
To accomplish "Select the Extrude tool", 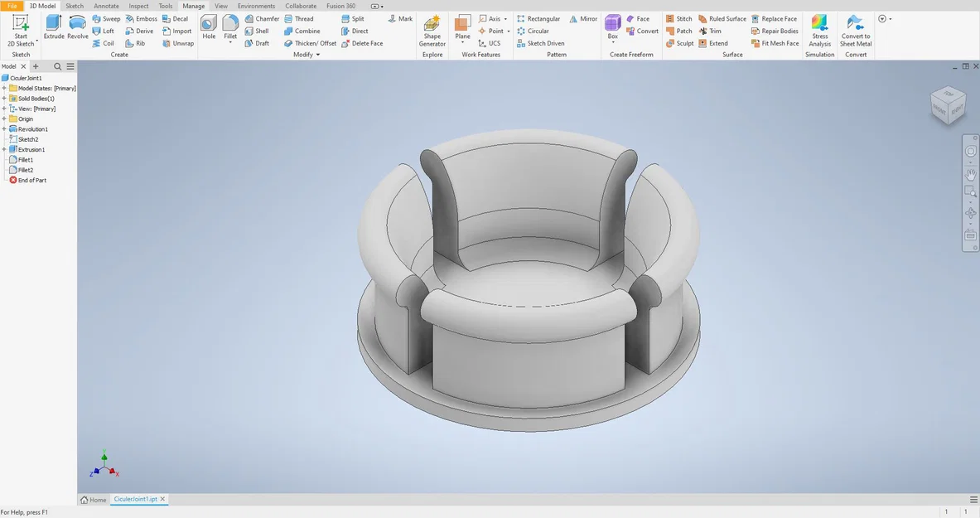I will 53,27.
